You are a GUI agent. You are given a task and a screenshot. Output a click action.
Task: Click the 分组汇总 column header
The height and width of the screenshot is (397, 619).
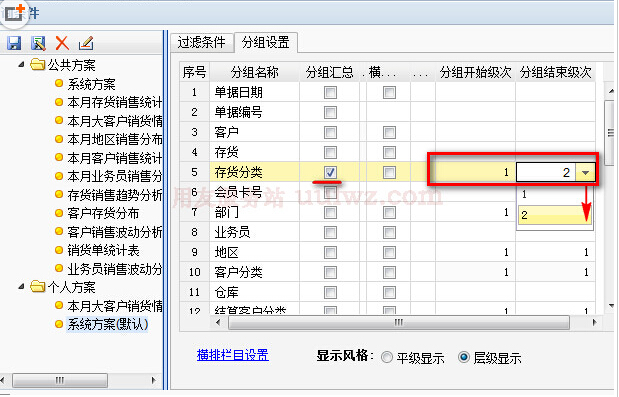click(x=329, y=72)
